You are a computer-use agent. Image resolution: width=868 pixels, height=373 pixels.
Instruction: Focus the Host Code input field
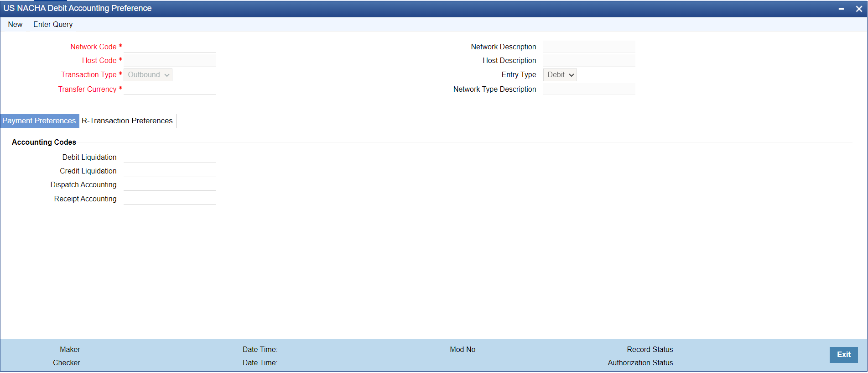(x=170, y=60)
